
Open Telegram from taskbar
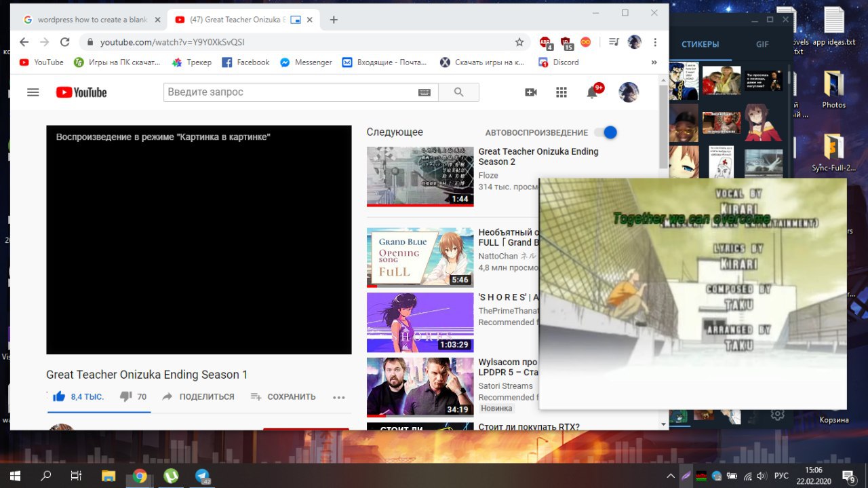tap(203, 475)
